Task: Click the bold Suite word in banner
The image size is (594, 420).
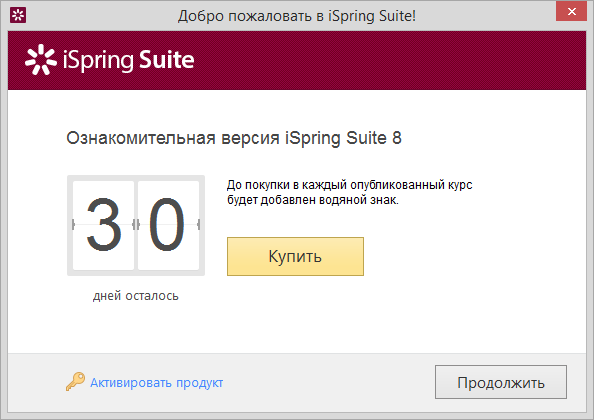Action: click(167, 60)
